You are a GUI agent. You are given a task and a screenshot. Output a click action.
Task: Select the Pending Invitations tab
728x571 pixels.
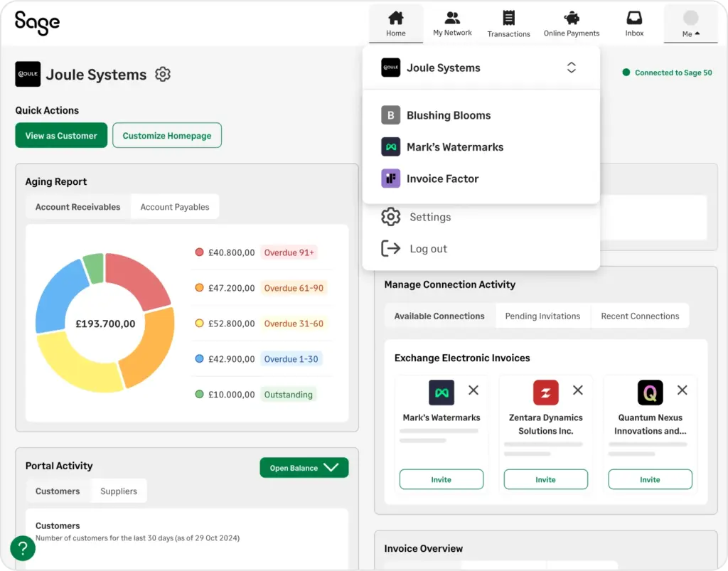click(542, 316)
